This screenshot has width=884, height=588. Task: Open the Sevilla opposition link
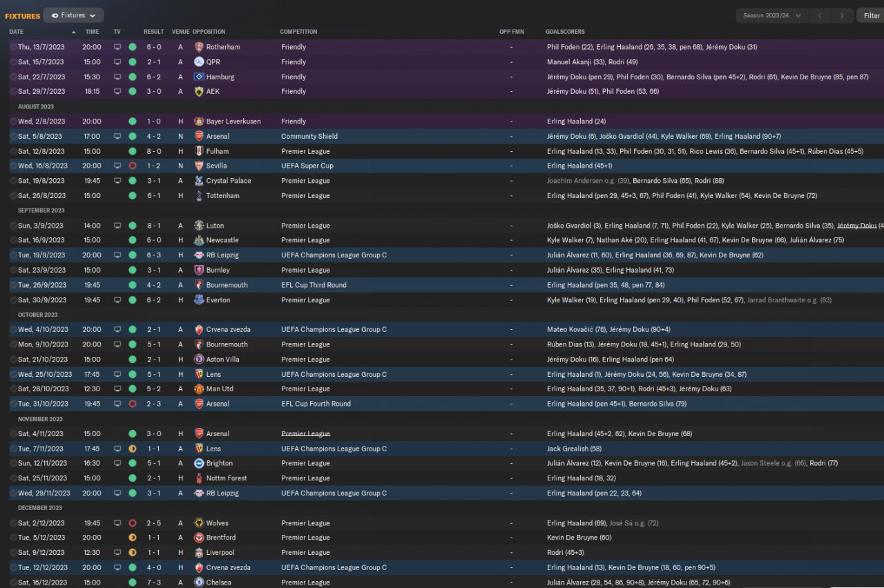pos(216,166)
